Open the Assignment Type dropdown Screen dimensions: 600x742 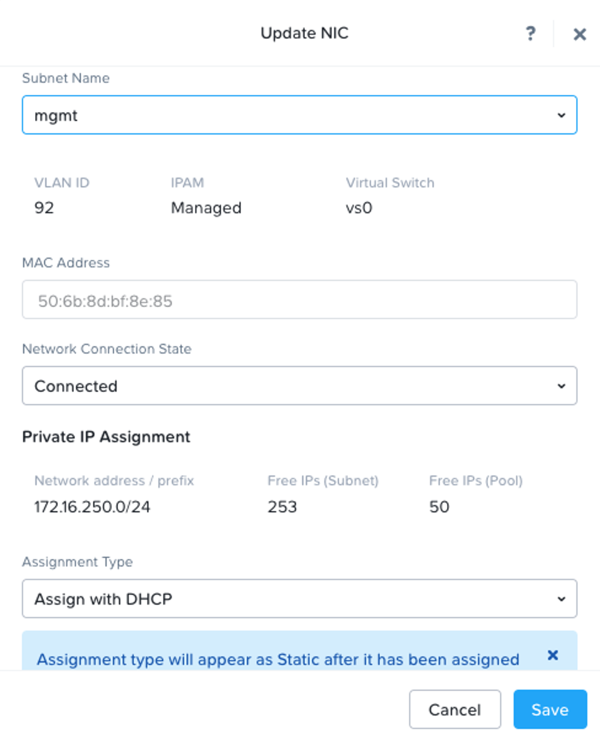point(300,599)
